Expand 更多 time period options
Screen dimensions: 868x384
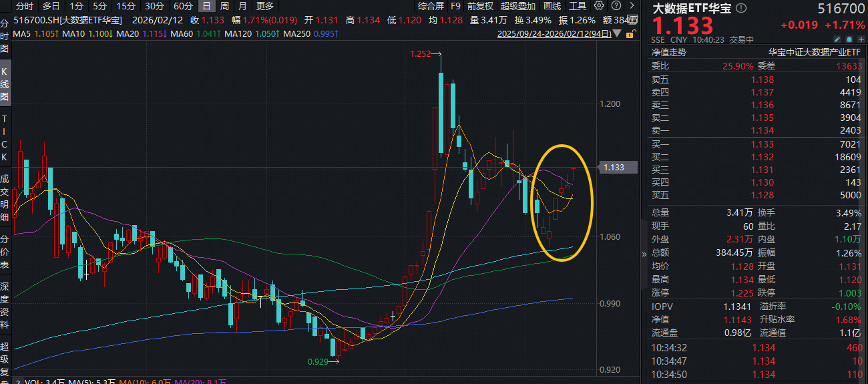pyautogui.click(x=264, y=6)
